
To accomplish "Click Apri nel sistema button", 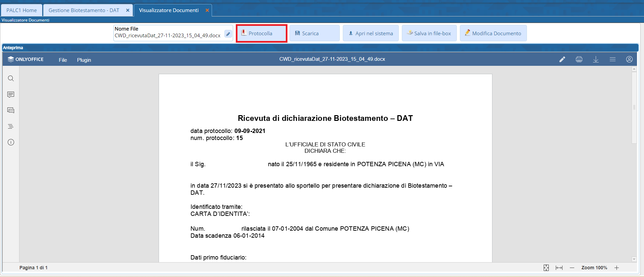I will [x=371, y=33].
